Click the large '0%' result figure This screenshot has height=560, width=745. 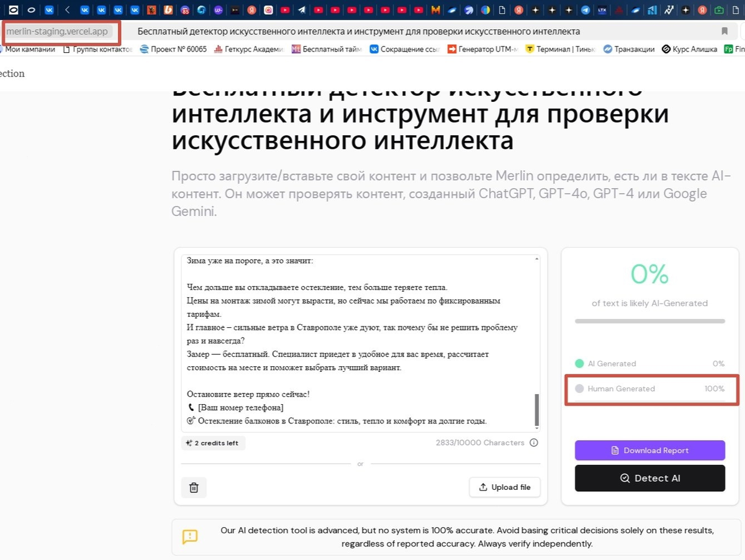[x=650, y=274]
